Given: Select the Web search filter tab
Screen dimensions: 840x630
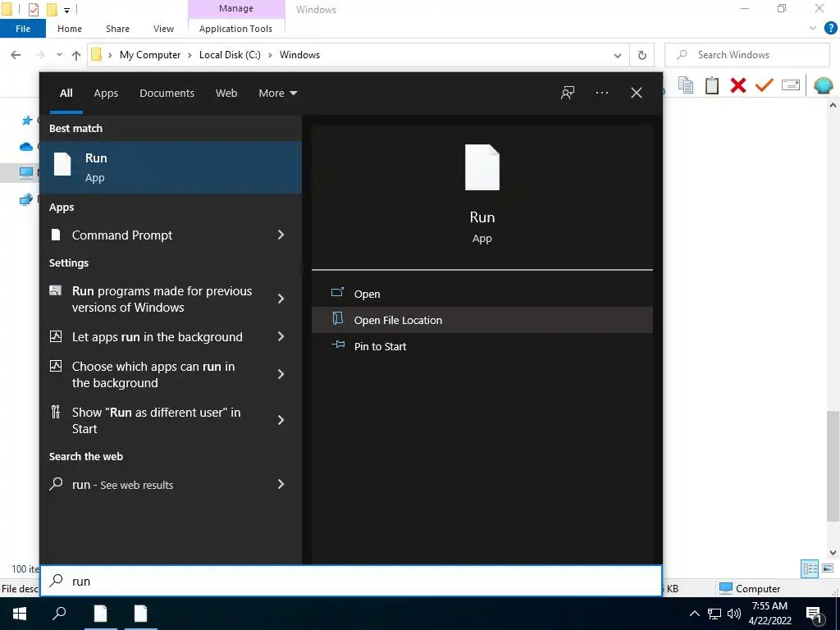Looking at the screenshot, I should 226,93.
